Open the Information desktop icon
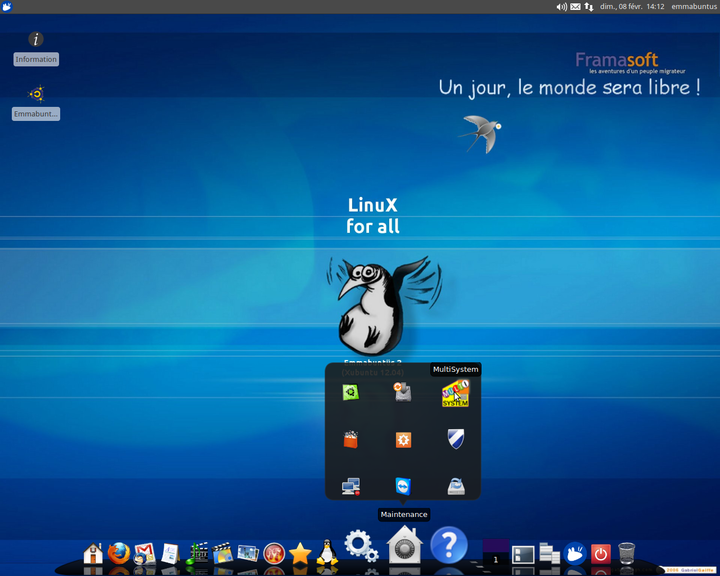The width and height of the screenshot is (720, 576). 36,39
